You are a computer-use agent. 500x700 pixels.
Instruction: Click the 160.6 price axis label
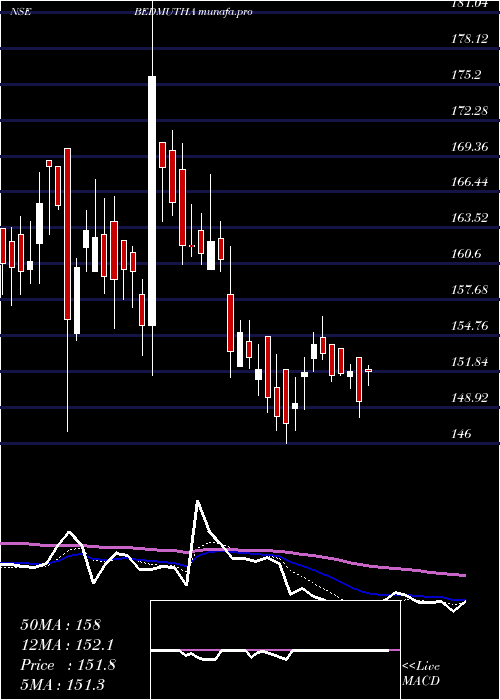pyautogui.click(x=466, y=254)
